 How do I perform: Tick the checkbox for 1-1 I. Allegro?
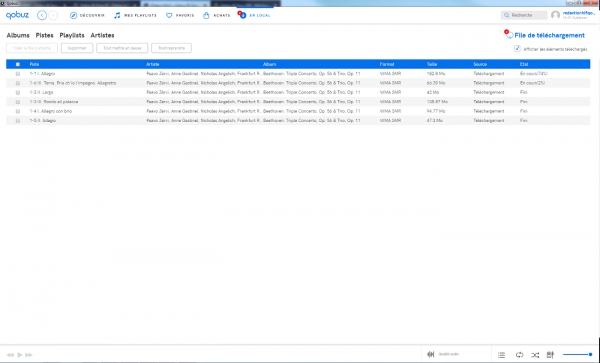tap(18, 73)
